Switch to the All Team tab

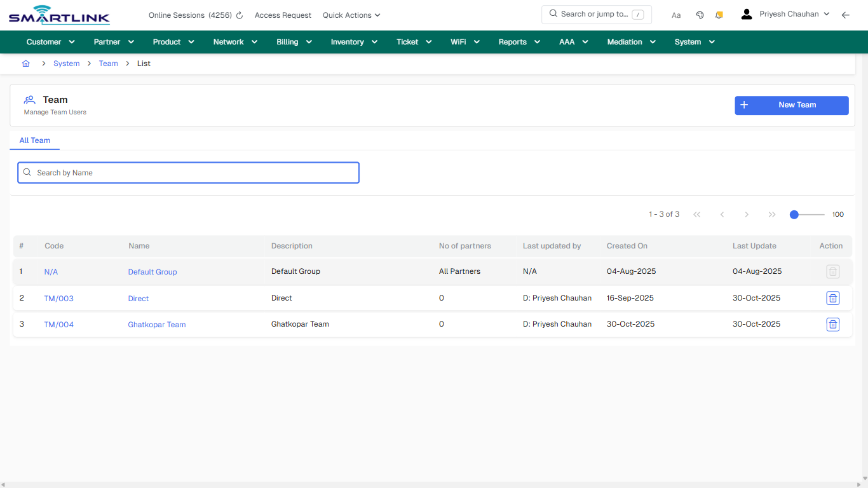pyautogui.click(x=34, y=140)
